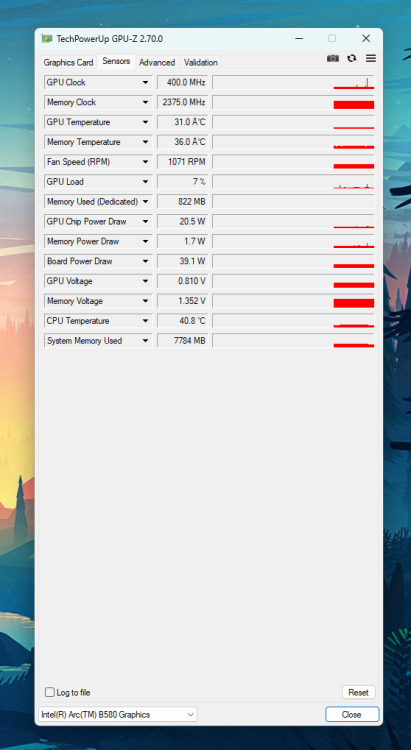The height and width of the screenshot is (750, 411).
Task: Click the Board Power Draw history graph
Action: point(293,262)
